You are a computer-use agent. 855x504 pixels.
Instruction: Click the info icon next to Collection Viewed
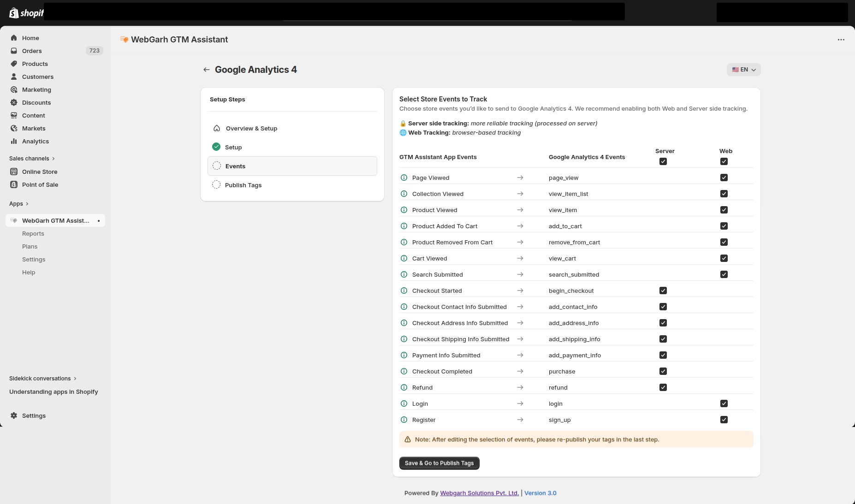pos(404,194)
